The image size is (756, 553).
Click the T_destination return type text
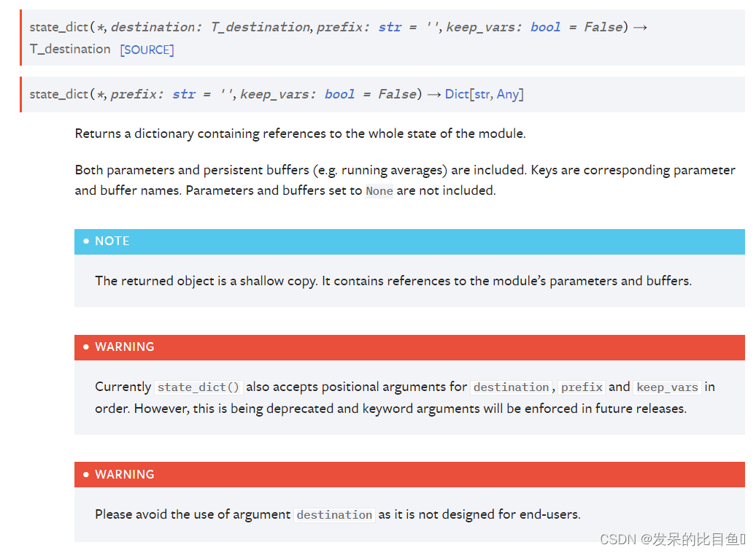click(x=70, y=49)
